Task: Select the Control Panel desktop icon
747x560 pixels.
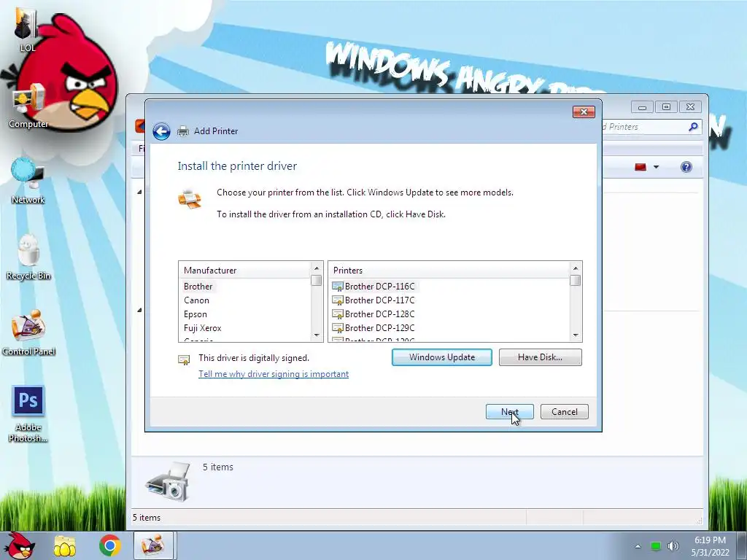Action: coord(28,332)
